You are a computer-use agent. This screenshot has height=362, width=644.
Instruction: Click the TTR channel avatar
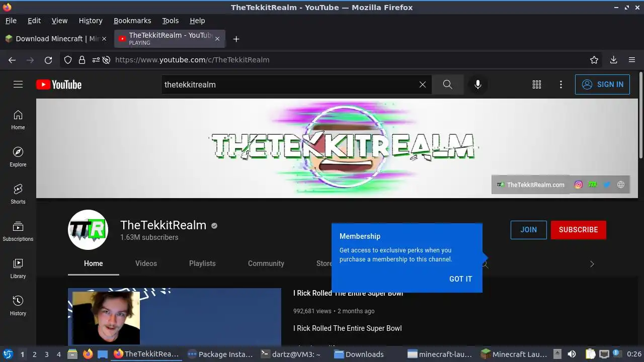click(88, 230)
